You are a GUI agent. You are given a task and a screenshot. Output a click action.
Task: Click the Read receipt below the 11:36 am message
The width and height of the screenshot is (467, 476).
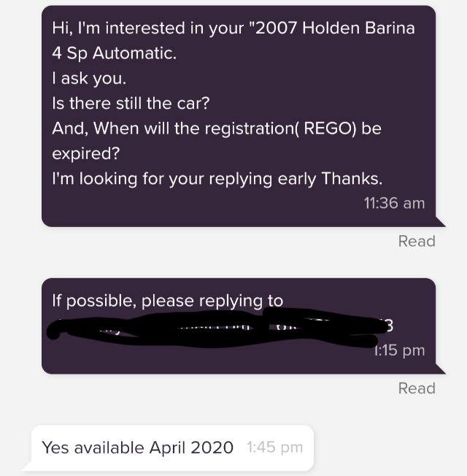(x=417, y=242)
